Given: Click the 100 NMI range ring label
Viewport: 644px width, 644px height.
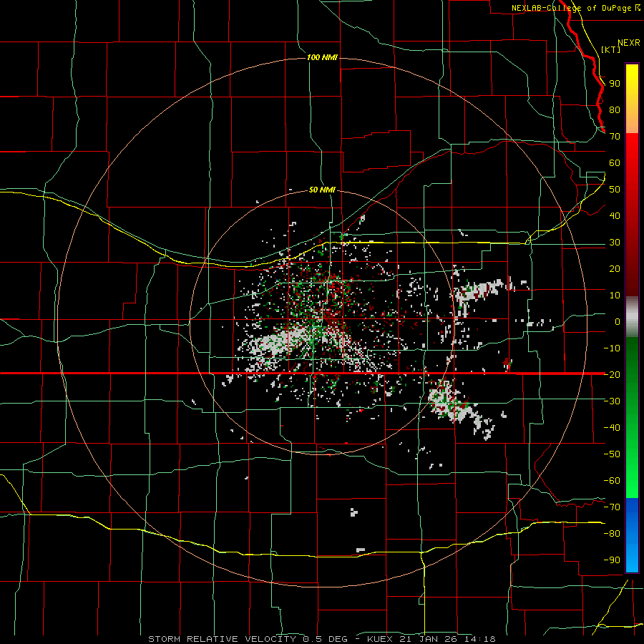Looking at the screenshot, I should click(x=322, y=57).
